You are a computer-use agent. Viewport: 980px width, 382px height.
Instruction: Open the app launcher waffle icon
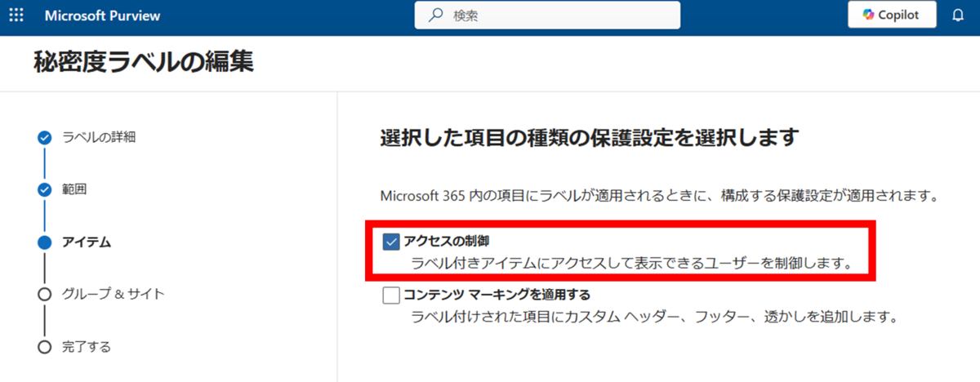tap(16, 16)
